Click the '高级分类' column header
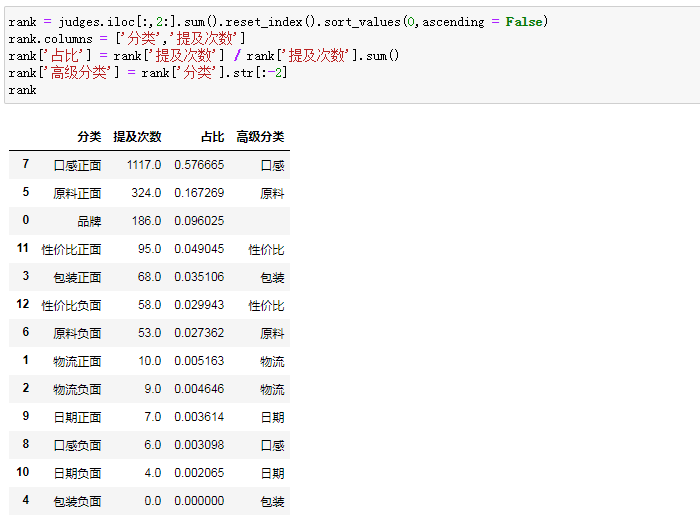 pyautogui.click(x=260, y=137)
